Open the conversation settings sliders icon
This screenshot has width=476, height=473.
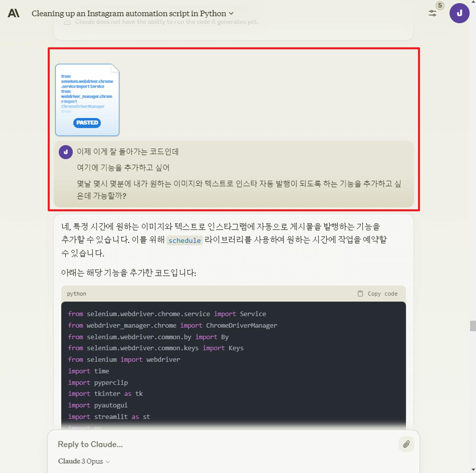point(432,13)
